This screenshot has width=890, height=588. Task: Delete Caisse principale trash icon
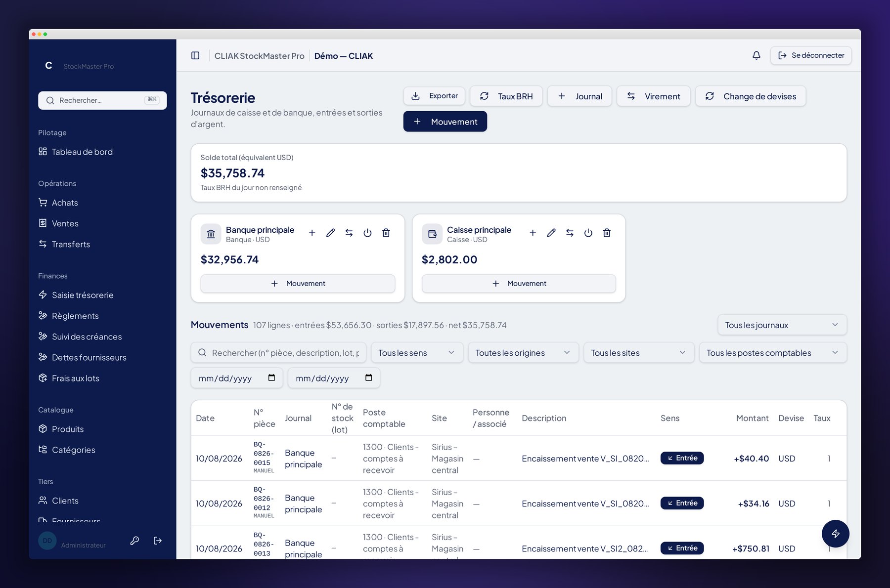click(x=607, y=233)
